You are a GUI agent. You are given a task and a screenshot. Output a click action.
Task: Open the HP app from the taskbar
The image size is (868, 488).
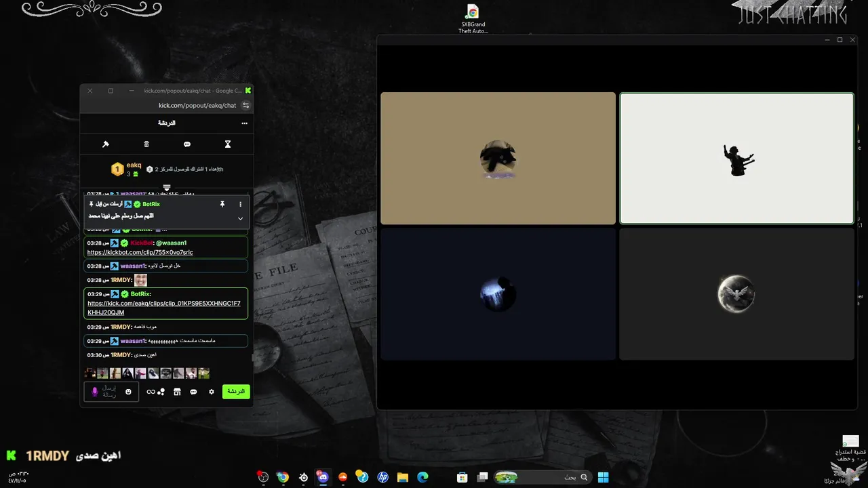382,477
